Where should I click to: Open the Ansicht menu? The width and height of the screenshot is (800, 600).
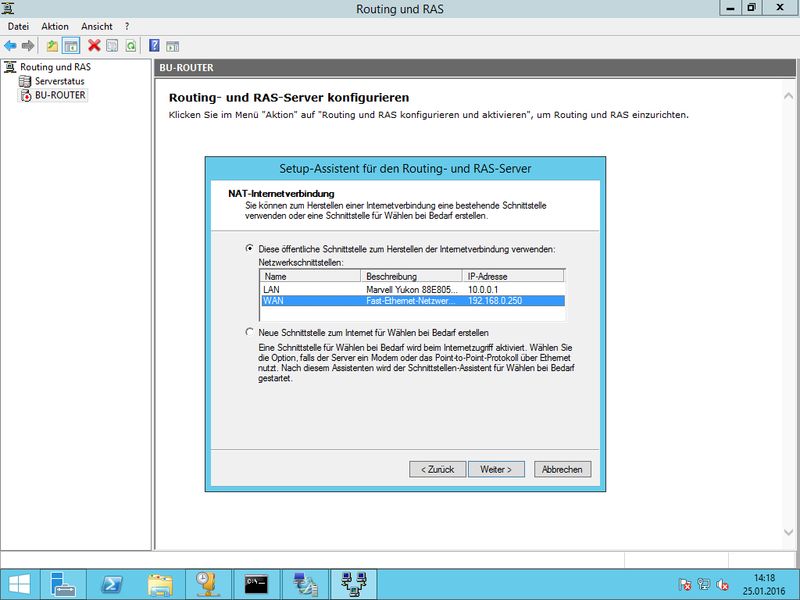(x=97, y=26)
